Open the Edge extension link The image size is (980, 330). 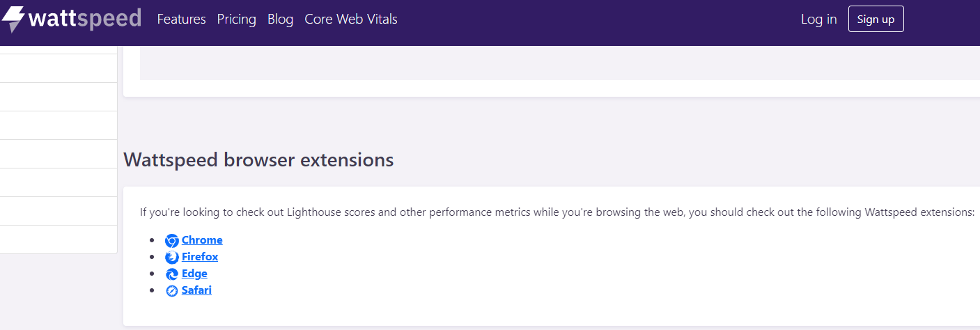[x=194, y=274]
